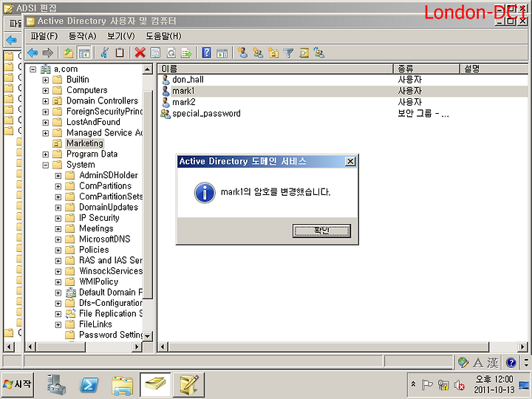
Task: Switch to AD Users taskbar button
Action: click(x=155, y=384)
